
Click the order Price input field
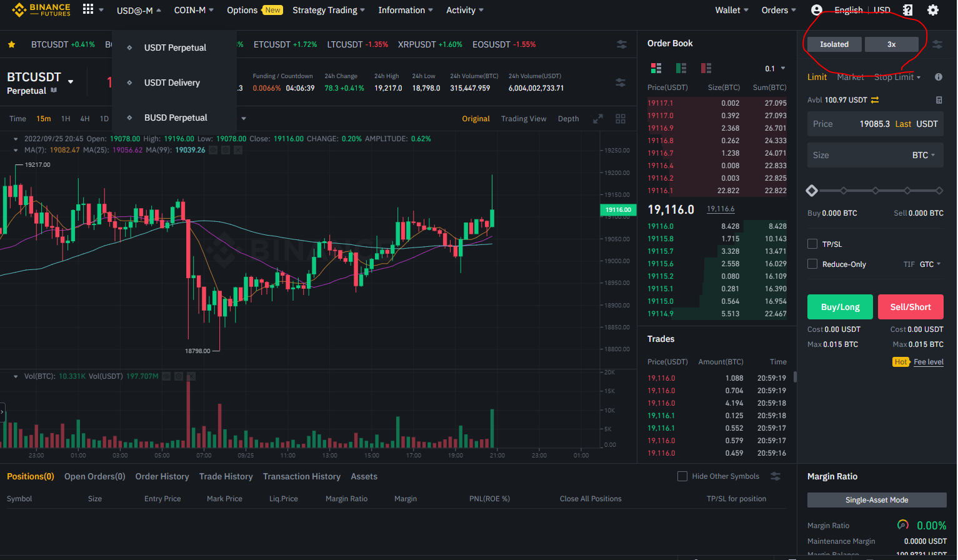(875, 124)
